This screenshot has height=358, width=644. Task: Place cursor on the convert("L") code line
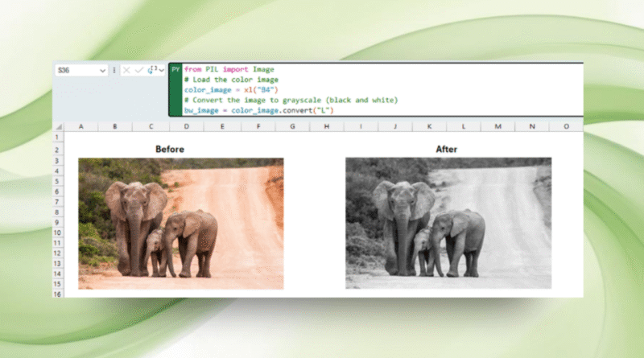click(258, 109)
